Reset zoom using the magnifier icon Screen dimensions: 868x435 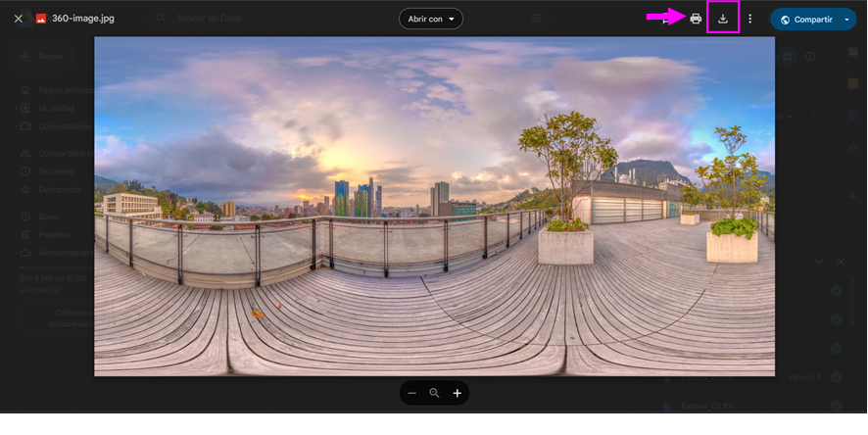point(434,393)
